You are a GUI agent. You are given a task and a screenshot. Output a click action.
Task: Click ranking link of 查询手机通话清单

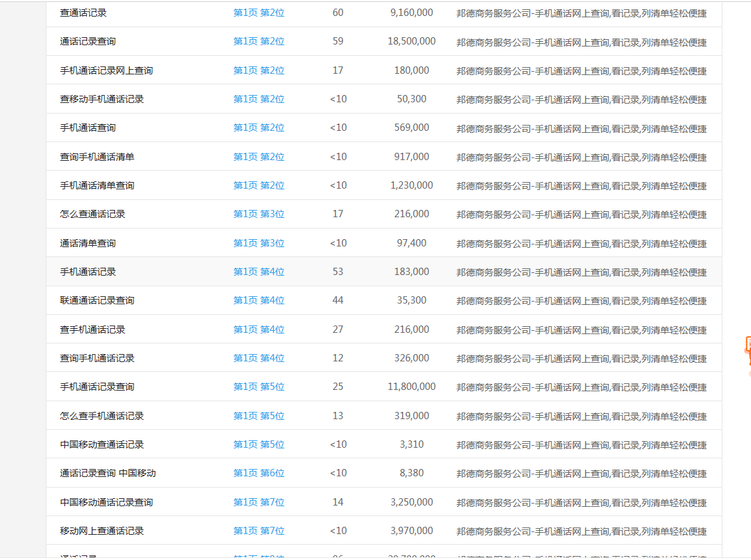pyautogui.click(x=258, y=156)
